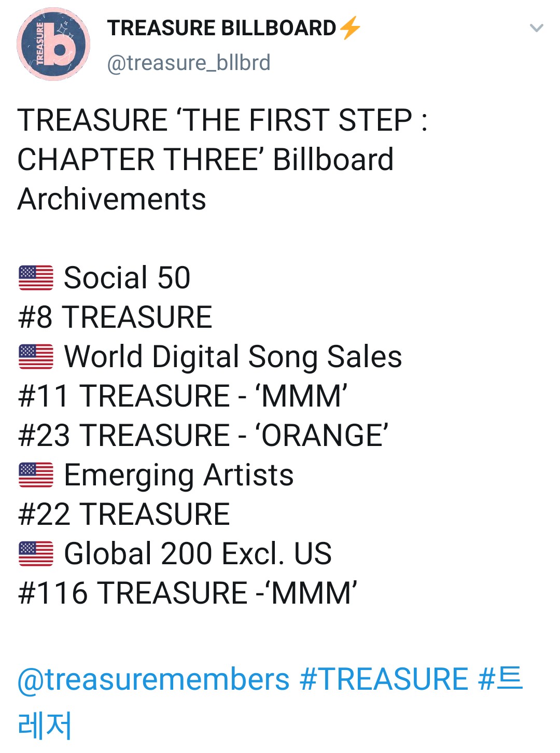Open @treasure_bllbrd handle link

point(189,63)
